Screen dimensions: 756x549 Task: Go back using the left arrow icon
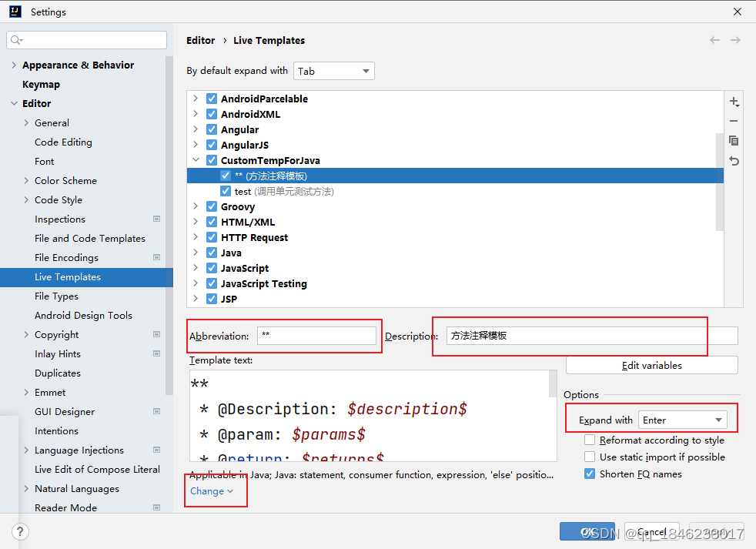click(x=714, y=40)
